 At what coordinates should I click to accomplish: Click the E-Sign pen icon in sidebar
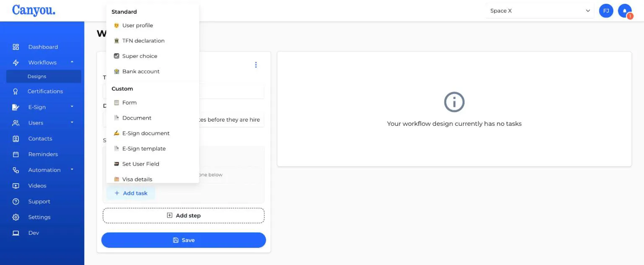tap(16, 107)
